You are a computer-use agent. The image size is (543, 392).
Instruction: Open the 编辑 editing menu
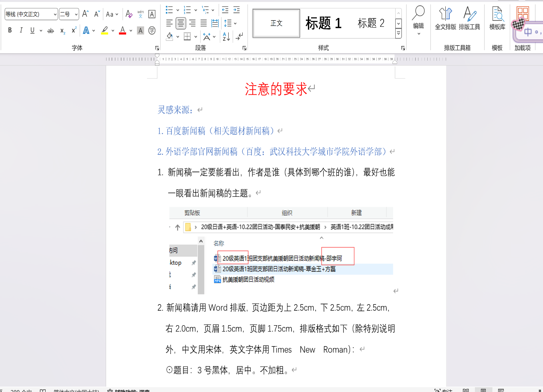[x=418, y=20]
